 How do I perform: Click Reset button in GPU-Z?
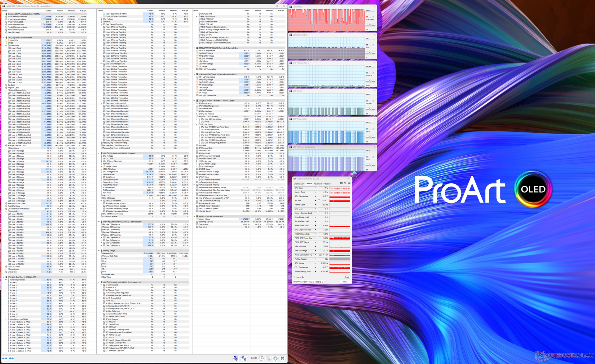pyautogui.click(x=346, y=277)
